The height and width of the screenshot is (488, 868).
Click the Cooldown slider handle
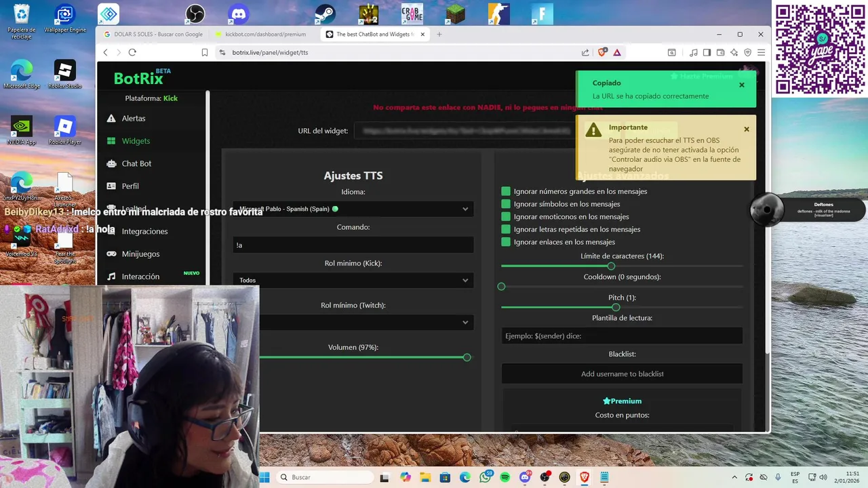[501, 287]
